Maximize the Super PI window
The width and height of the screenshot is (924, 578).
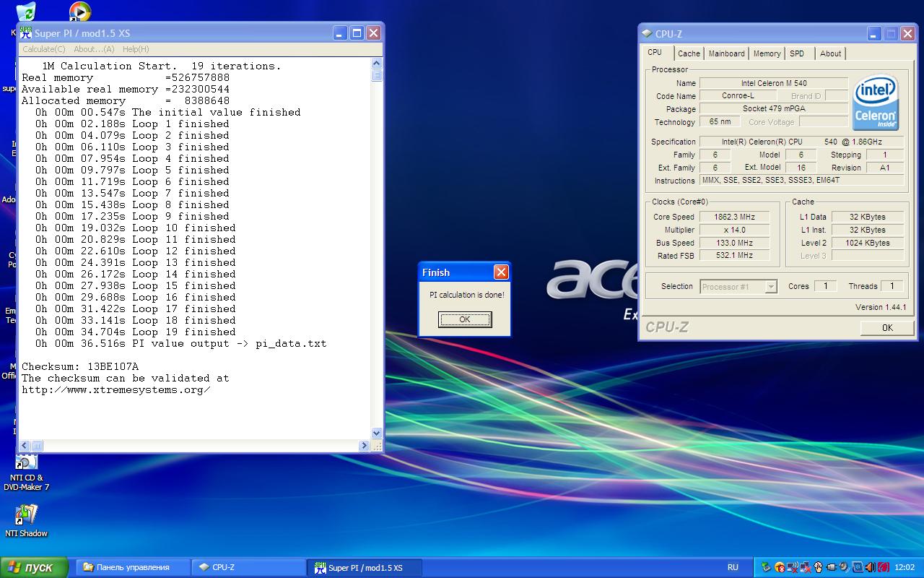tap(357, 33)
